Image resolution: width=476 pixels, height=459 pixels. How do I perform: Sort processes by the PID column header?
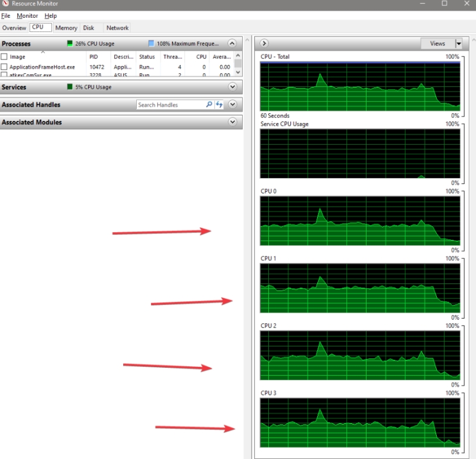click(93, 57)
